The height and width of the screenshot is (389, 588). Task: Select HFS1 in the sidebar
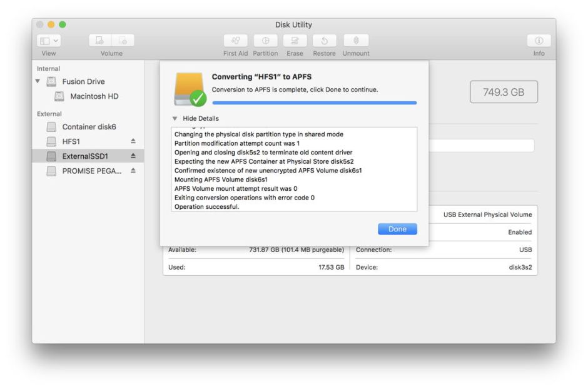[x=70, y=141]
